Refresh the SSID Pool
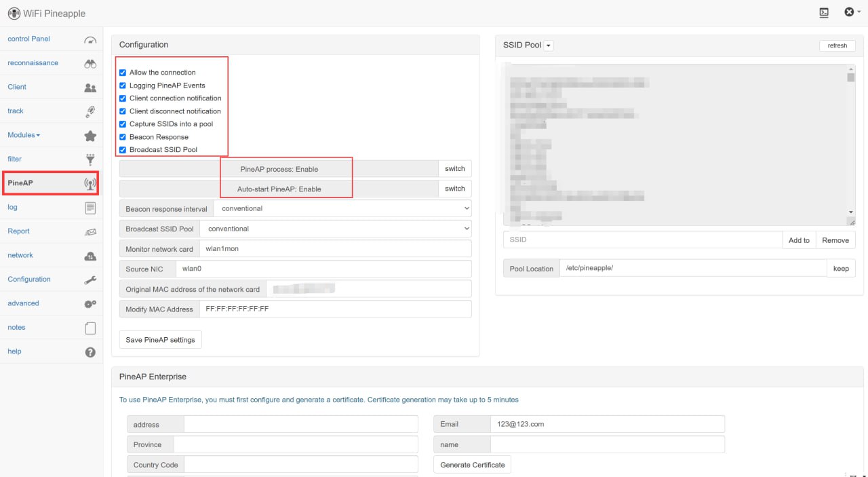This screenshot has height=477, width=868. pos(837,45)
